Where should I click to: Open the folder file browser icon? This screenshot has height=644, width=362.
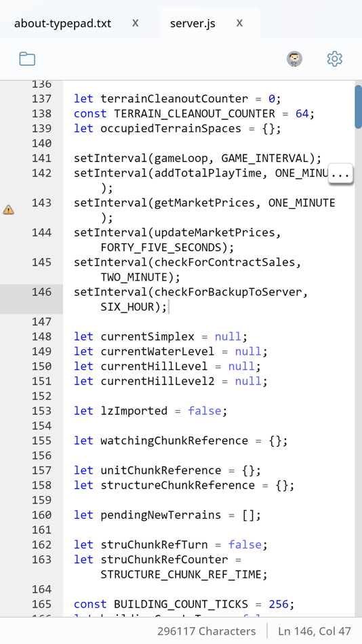point(27,59)
